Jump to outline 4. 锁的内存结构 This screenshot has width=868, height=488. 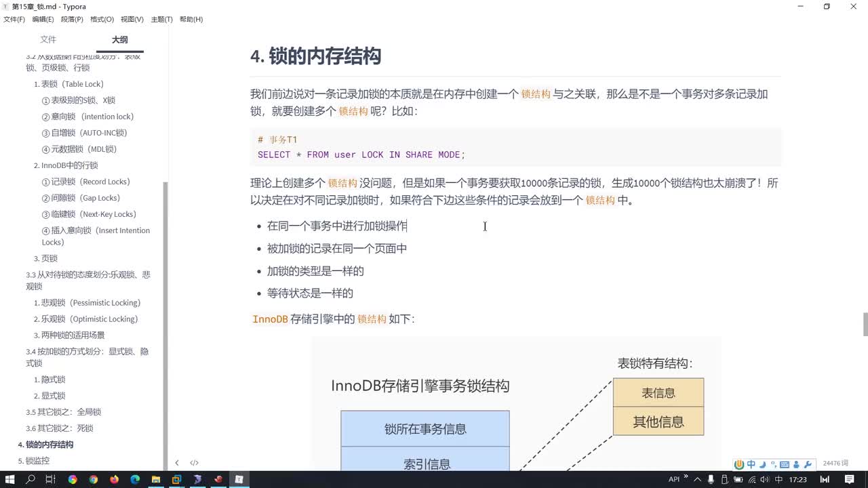45,445
